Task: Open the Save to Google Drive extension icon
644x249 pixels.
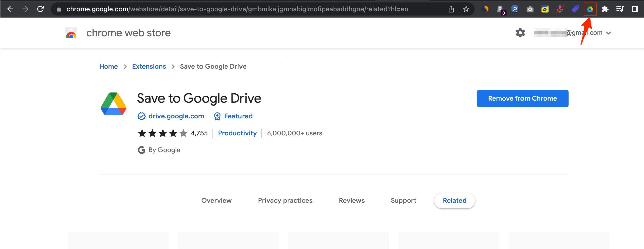Action: [590, 9]
